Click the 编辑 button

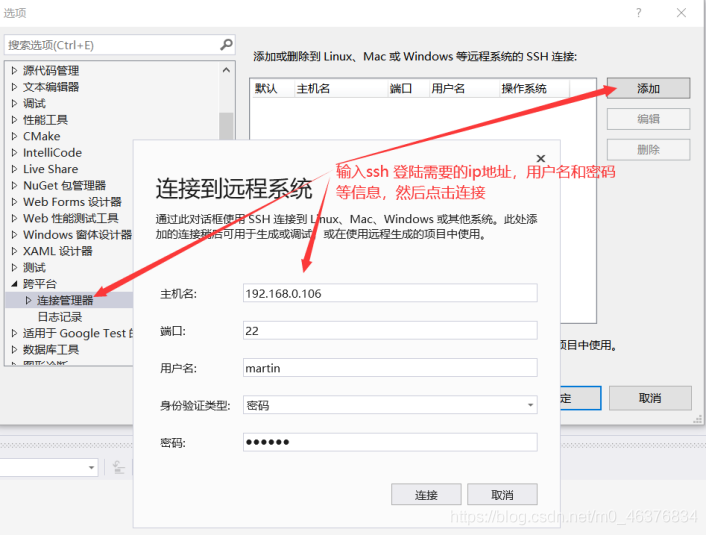tap(648, 119)
